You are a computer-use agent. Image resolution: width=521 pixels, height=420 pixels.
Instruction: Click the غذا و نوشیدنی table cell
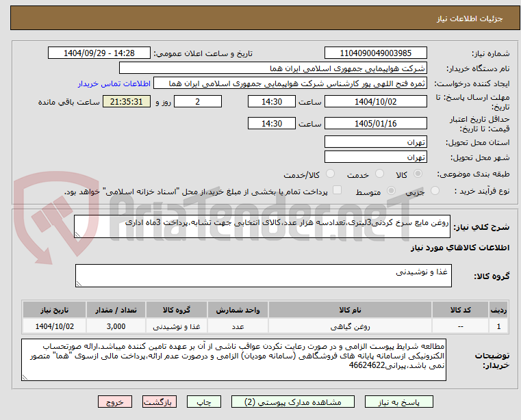[177, 326]
